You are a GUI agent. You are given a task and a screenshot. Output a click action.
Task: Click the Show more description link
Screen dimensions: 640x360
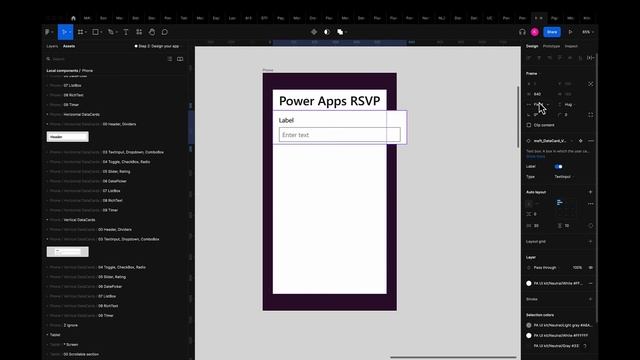[x=536, y=156]
